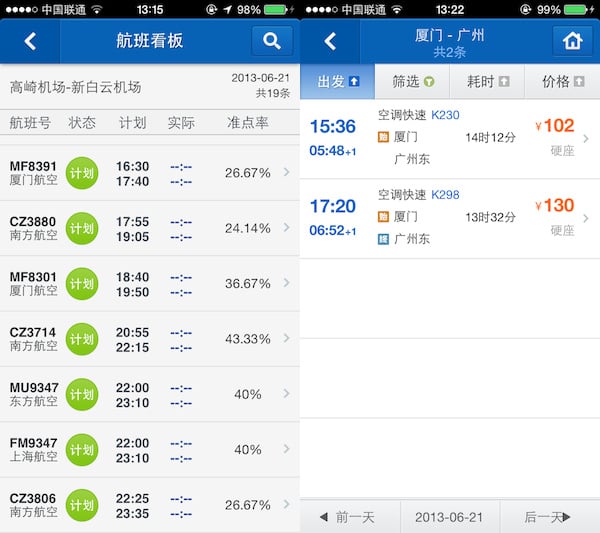Tap green status badge for MU9347
The image size is (600, 533).
[82, 394]
